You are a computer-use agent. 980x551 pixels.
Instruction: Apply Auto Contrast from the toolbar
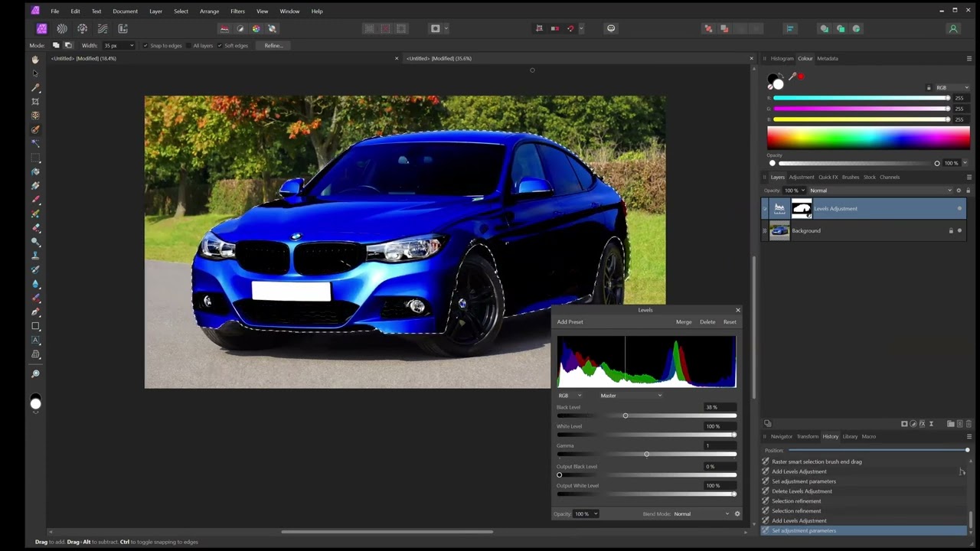coord(240,28)
